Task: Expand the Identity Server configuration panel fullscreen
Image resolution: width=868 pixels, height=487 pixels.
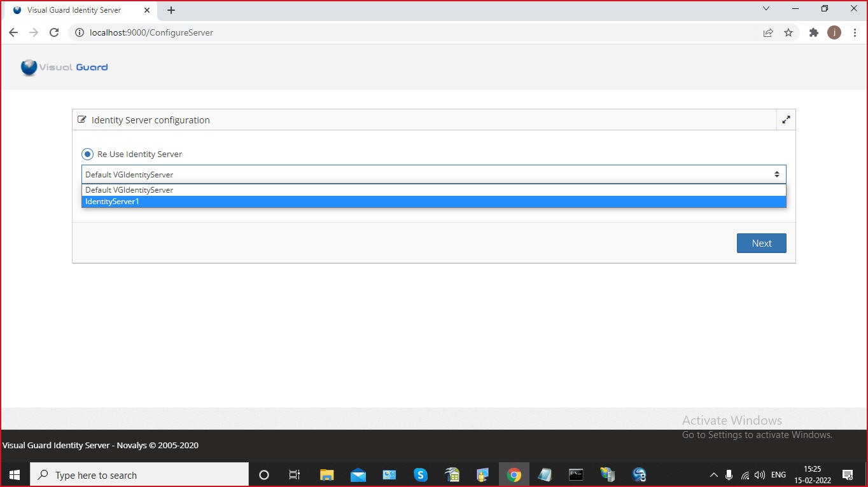Action: pyautogui.click(x=786, y=120)
